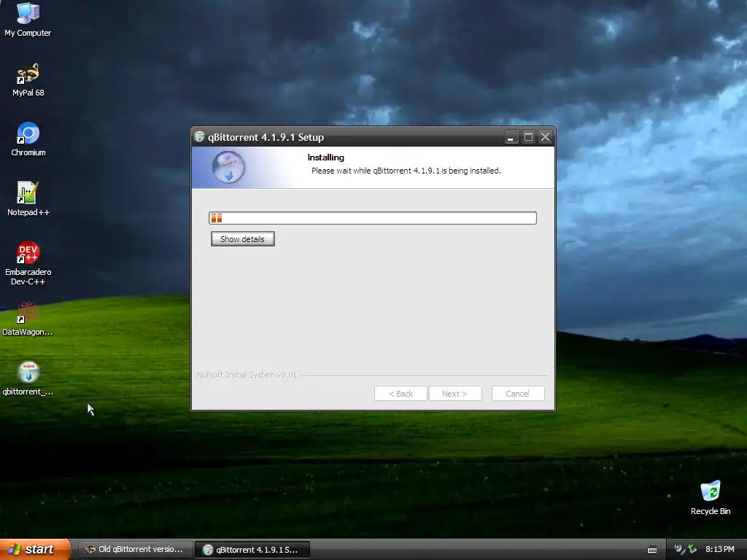Viewport: 747px width, 560px height.
Task: Click the Next button in setup
Action: pos(455,394)
